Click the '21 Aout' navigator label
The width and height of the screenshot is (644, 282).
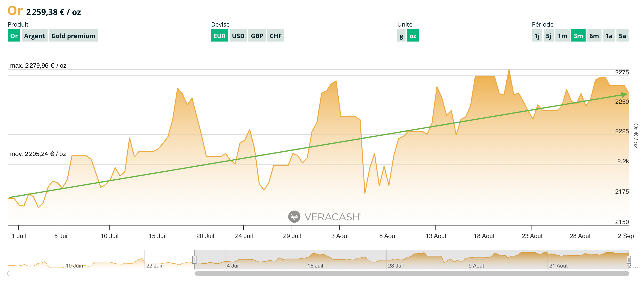pos(558,266)
